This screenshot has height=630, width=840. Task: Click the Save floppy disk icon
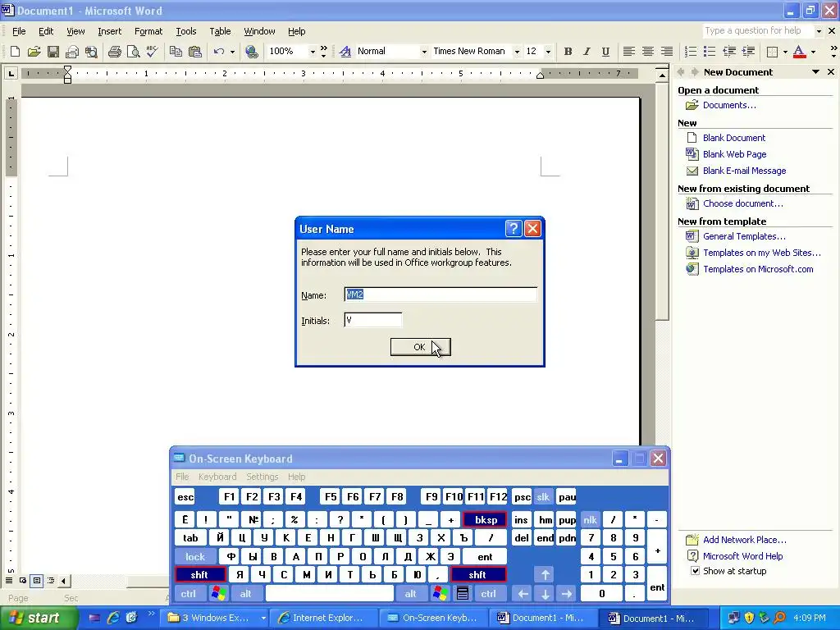pos(53,52)
